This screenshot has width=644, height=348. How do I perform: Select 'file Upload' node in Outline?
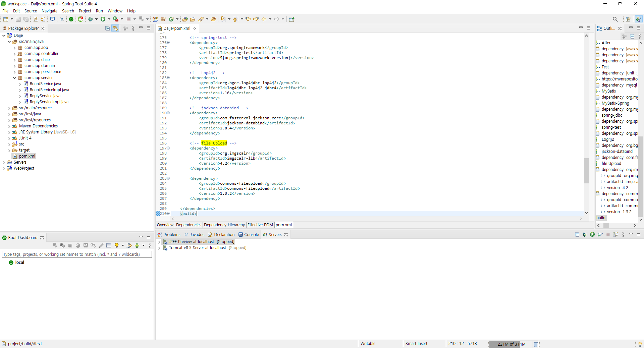(611, 164)
